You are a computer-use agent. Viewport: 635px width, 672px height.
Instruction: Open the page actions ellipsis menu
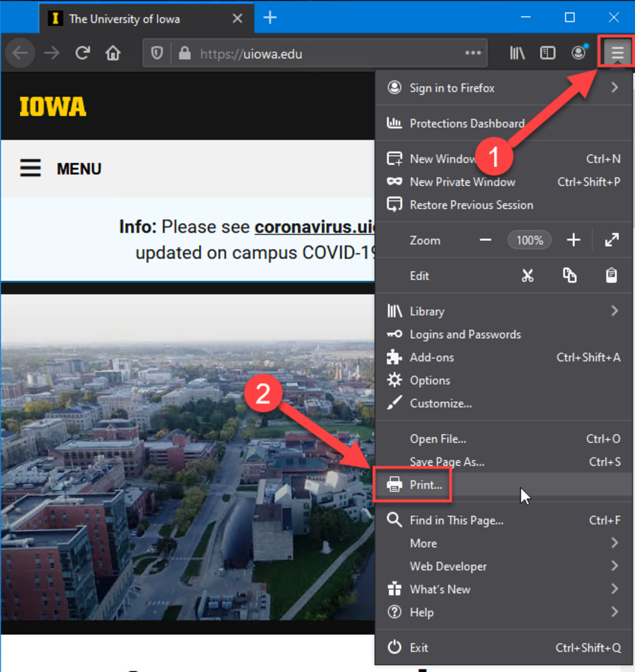pos(473,53)
